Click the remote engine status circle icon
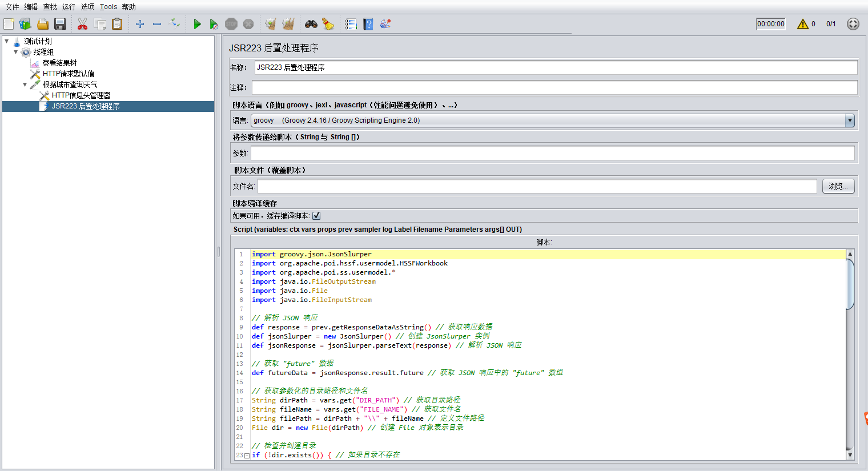The height and width of the screenshot is (471, 868). coord(853,24)
